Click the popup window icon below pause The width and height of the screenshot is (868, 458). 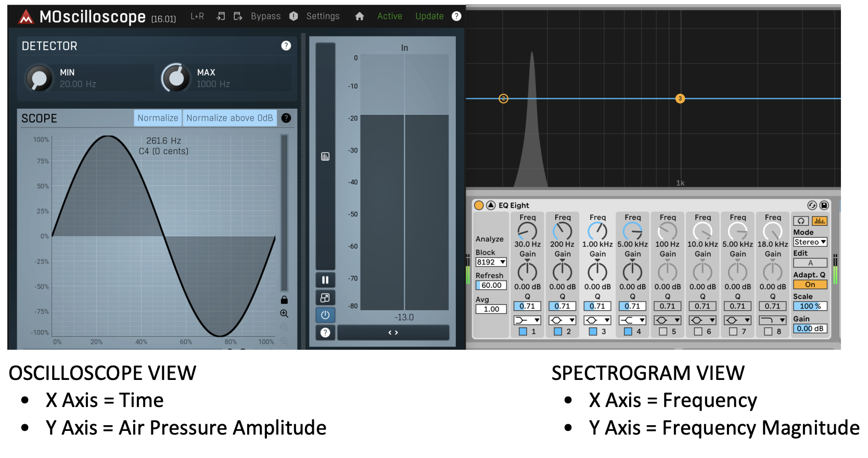325,298
